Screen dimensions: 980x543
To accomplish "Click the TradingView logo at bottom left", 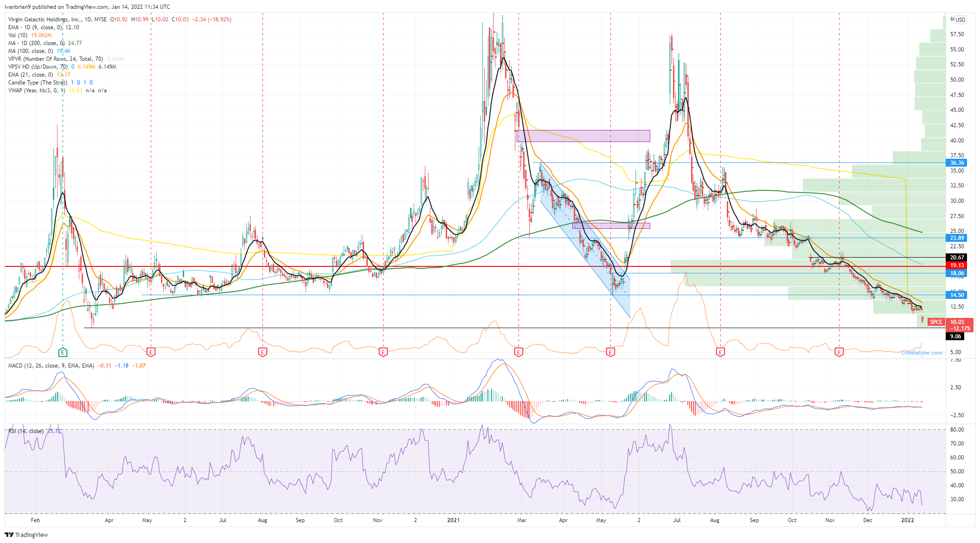I will tap(26, 535).
